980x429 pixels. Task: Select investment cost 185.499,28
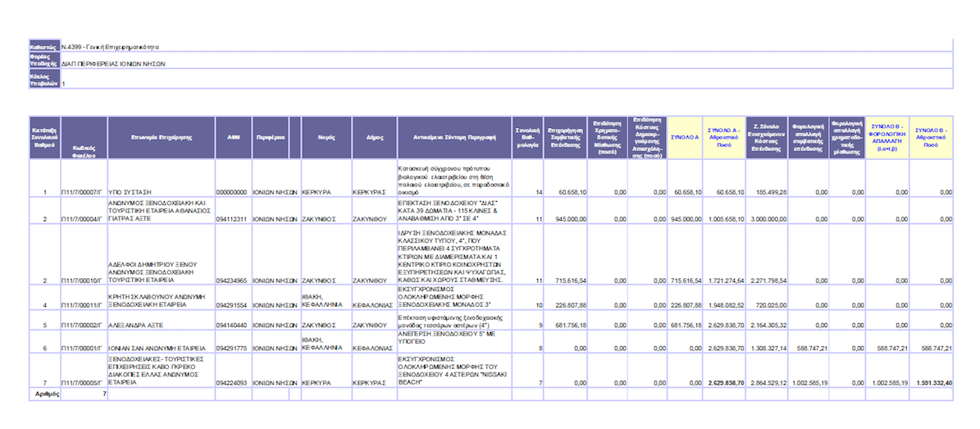771,192
